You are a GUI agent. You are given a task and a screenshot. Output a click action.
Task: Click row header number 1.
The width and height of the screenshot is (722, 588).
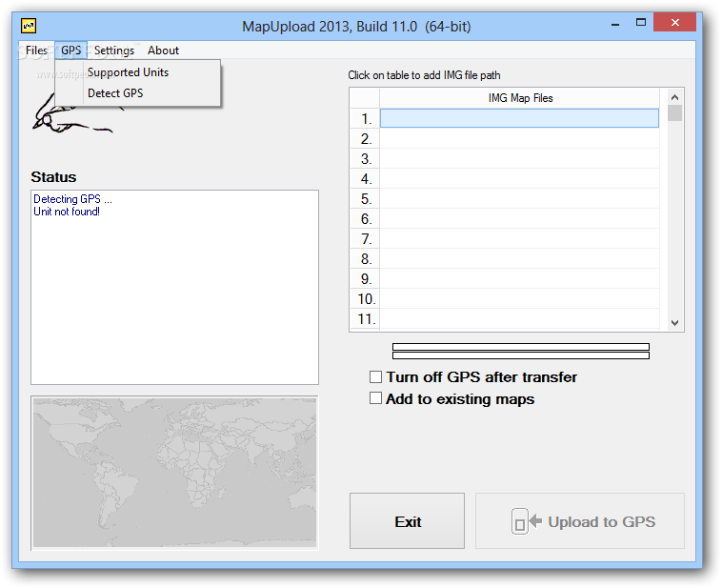365,118
